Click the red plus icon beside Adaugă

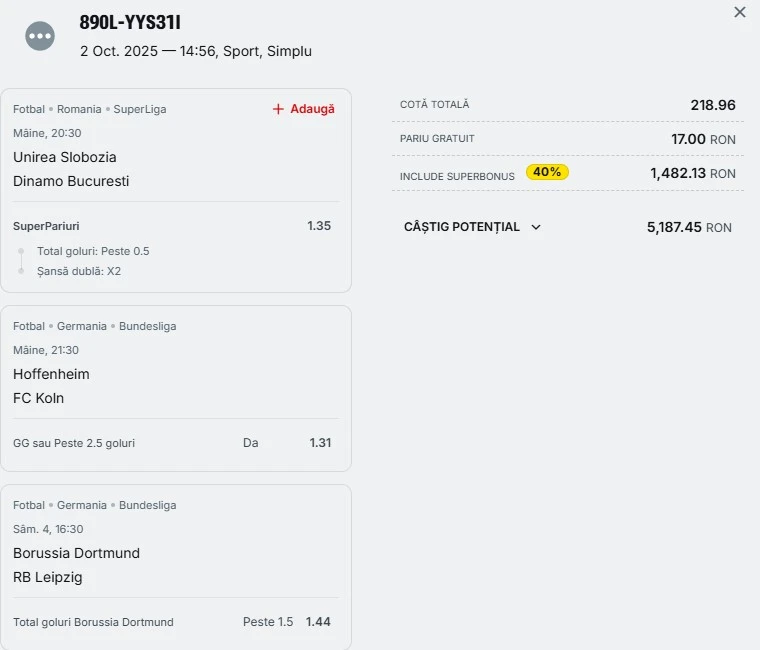coord(278,109)
